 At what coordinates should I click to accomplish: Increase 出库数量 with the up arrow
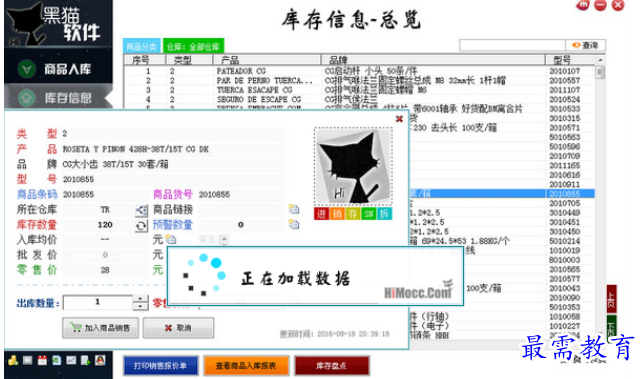pyautogui.click(x=141, y=299)
